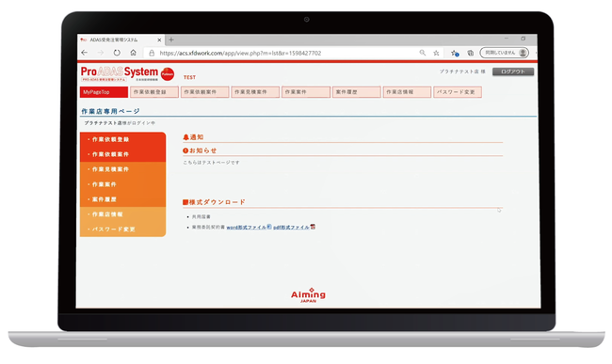Open 作業見積案件 in the top menu
The height and width of the screenshot is (364, 612).
(x=255, y=92)
